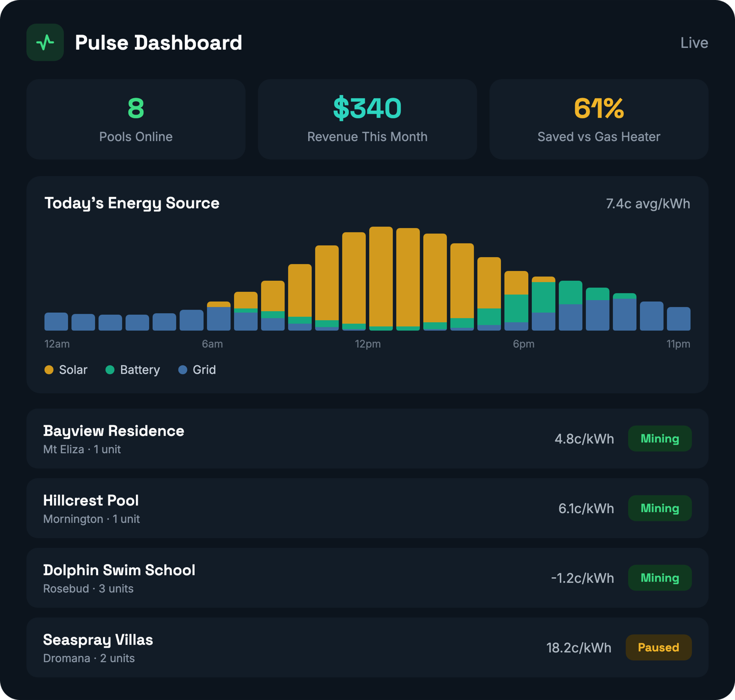Screen dimensions: 735x700
Task: Click the 6am axis label
Action: (213, 344)
